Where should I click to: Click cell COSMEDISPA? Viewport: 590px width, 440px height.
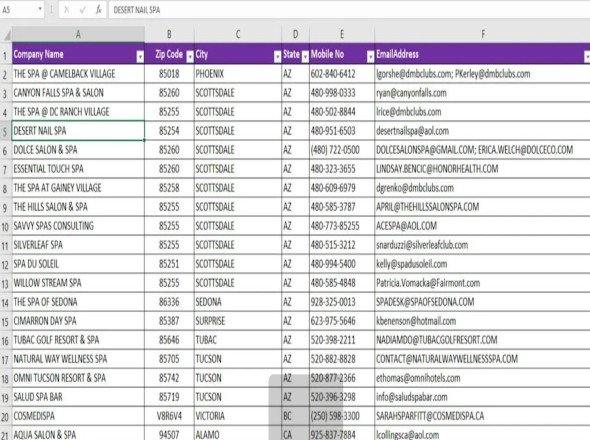click(x=78, y=416)
